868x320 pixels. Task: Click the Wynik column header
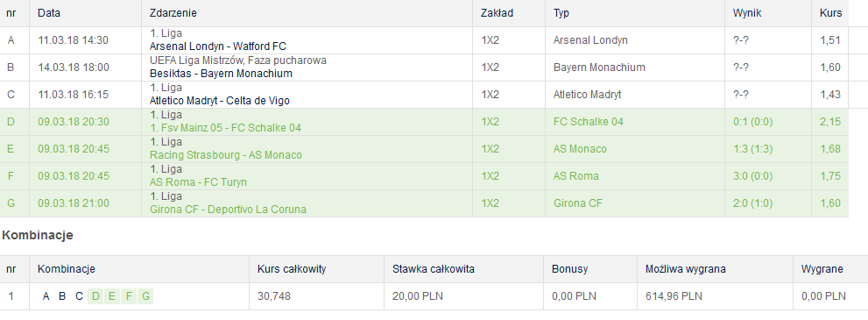pyautogui.click(x=747, y=13)
